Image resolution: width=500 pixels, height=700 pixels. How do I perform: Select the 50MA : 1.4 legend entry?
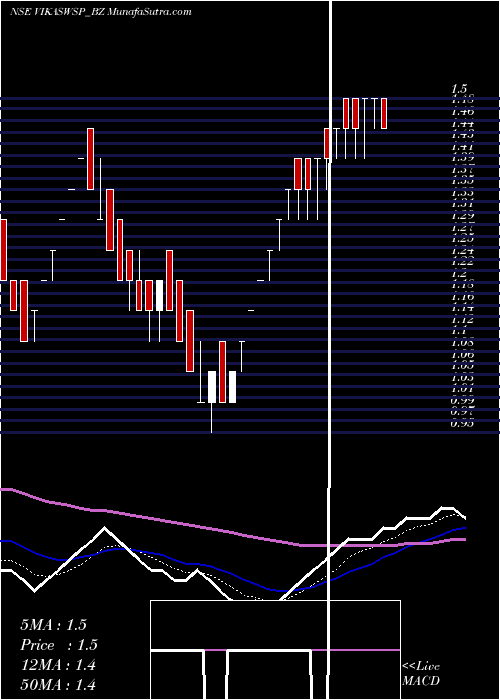pos(58,685)
